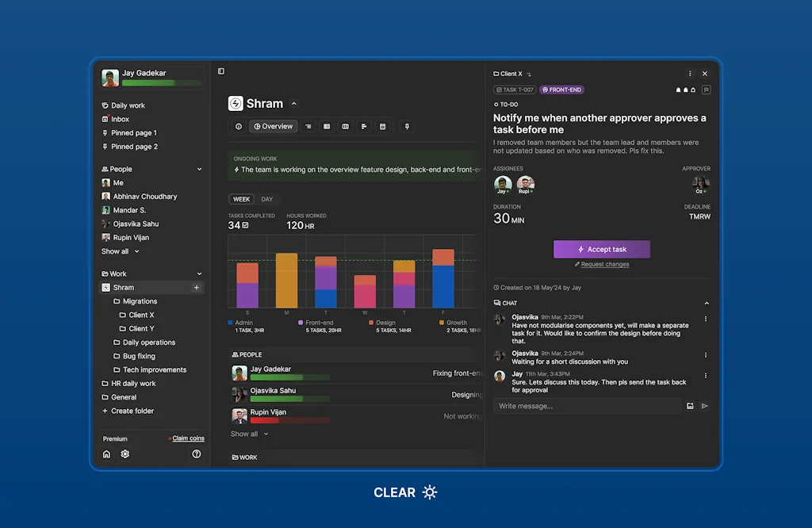This screenshot has width=812, height=528.
Task: Click the pin icon in the view toolbar
Action: click(x=406, y=127)
